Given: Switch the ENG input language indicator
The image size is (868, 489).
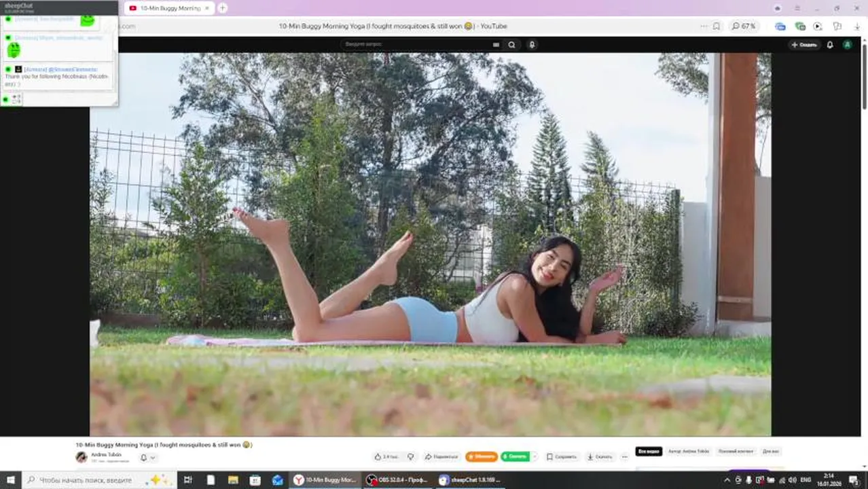Looking at the screenshot, I should 806,479.
